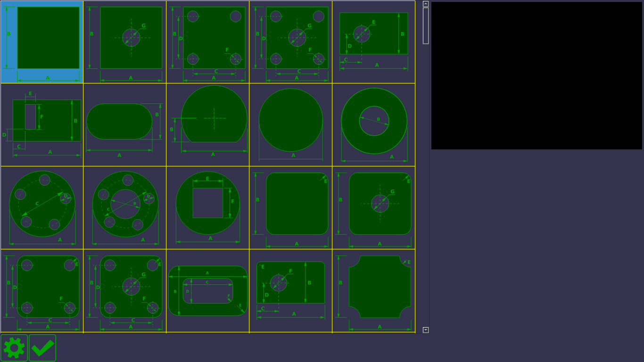Open settings with the gear button

14,348
